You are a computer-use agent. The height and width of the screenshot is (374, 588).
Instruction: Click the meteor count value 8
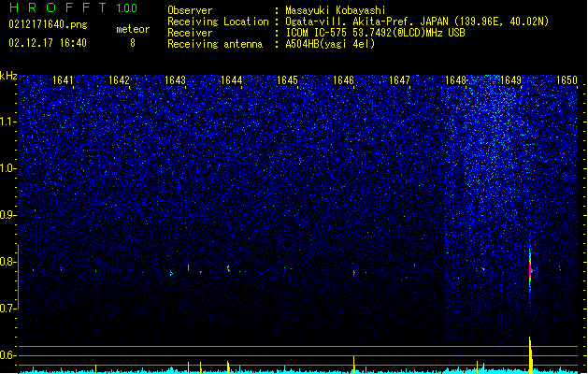(x=133, y=43)
